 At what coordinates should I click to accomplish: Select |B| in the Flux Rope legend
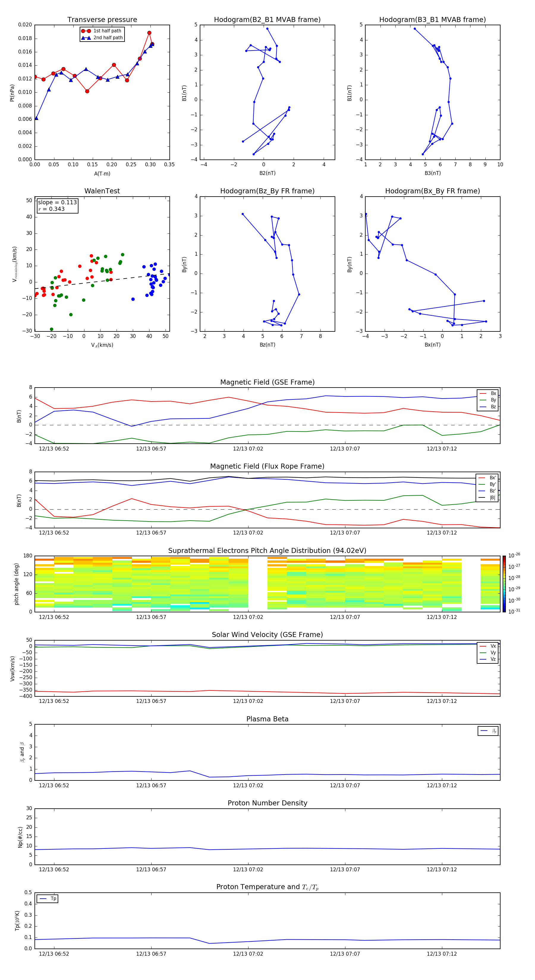[x=487, y=498]
